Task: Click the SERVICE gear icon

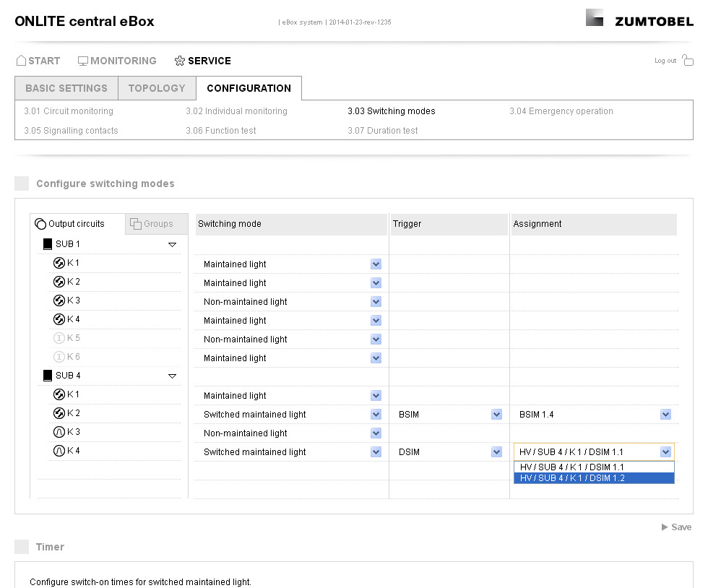Action: pos(180,61)
